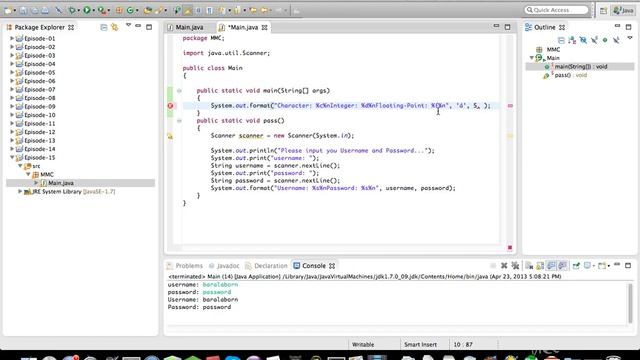Screen dimensions: 640x360
Task: Fold the main method via collapse marker
Action: [179, 91]
